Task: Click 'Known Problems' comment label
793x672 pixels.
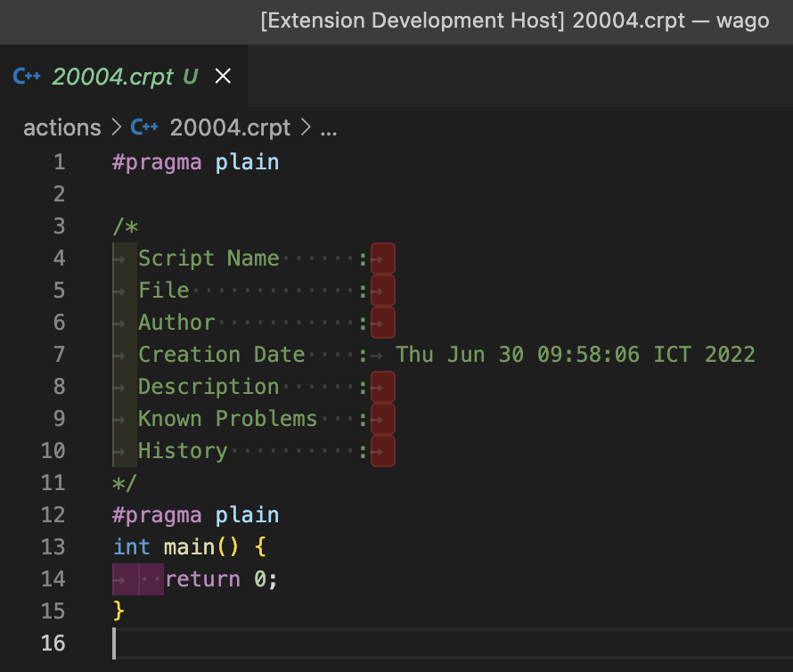Action: pos(227,419)
